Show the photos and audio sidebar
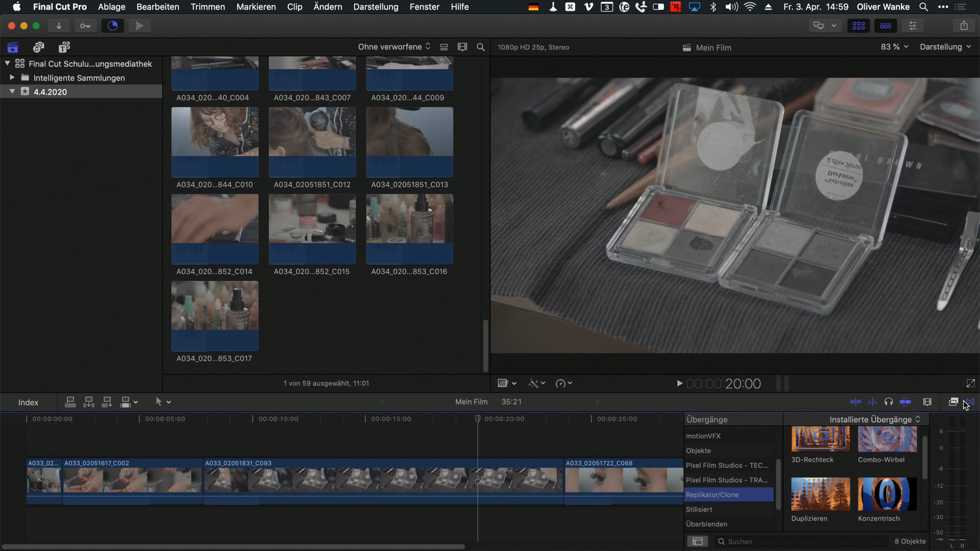This screenshot has height=551, width=980. point(38,47)
